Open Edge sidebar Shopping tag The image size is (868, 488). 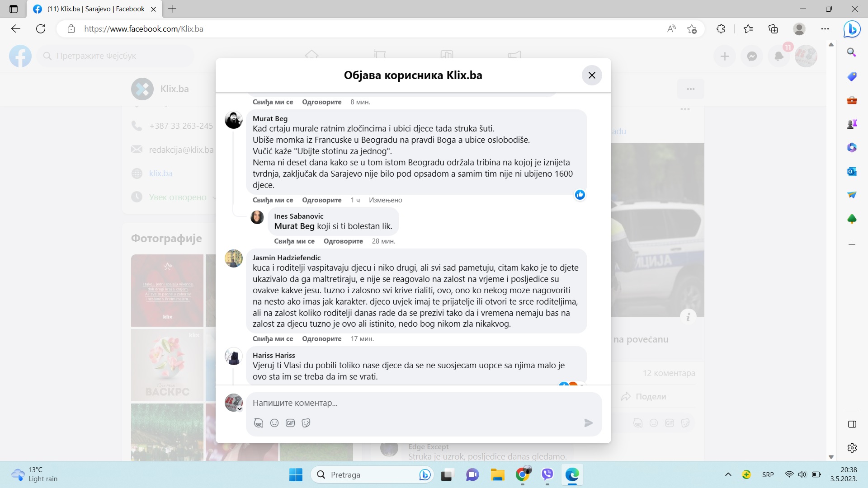(x=852, y=76)
